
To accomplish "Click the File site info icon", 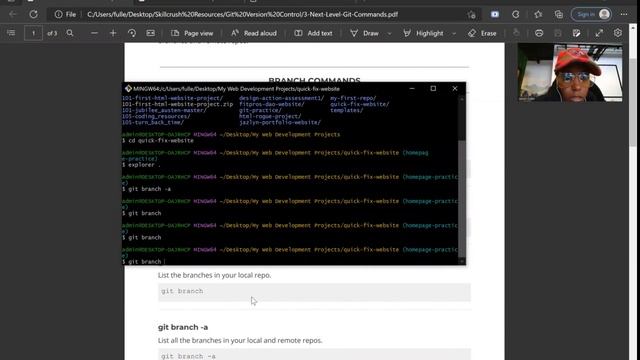I will pos(58,14).
